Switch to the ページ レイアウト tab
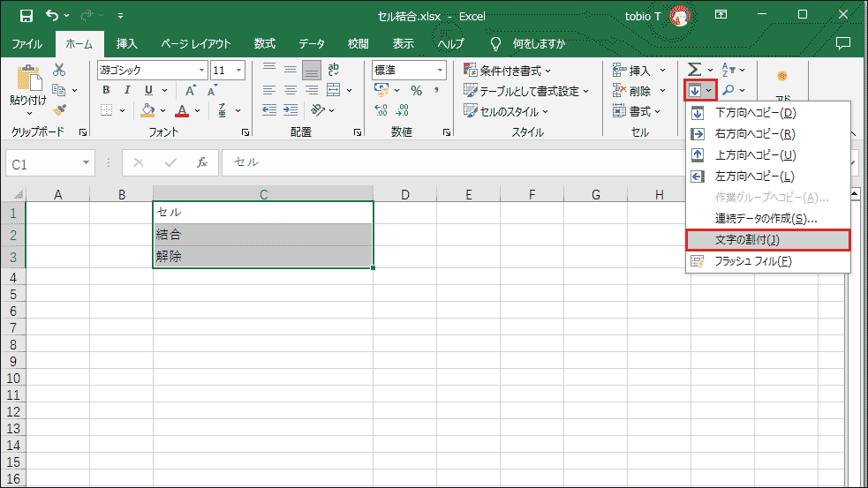 point(196,44)
